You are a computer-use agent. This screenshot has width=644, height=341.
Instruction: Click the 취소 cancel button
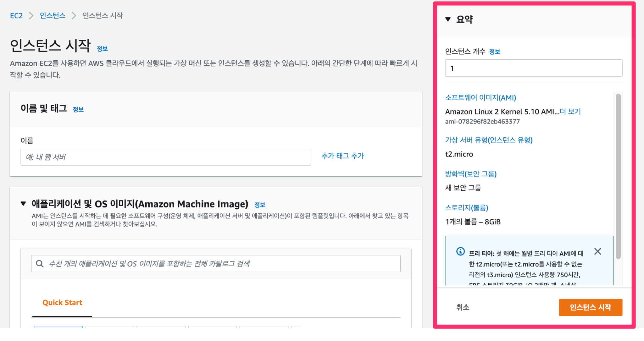coord(461,307)
